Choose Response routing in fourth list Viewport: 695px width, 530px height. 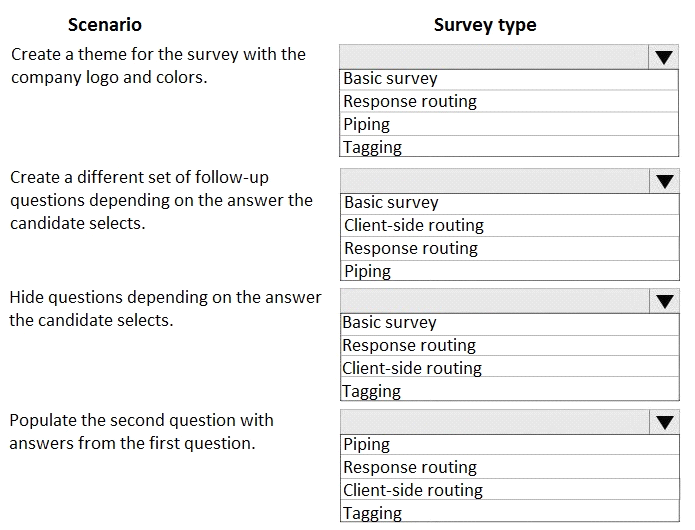coord(510,467)
